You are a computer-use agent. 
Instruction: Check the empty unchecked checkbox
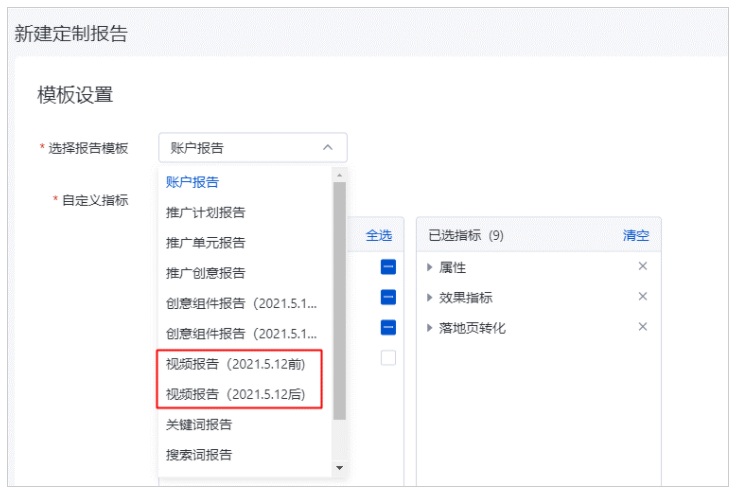tap(388, 358)
